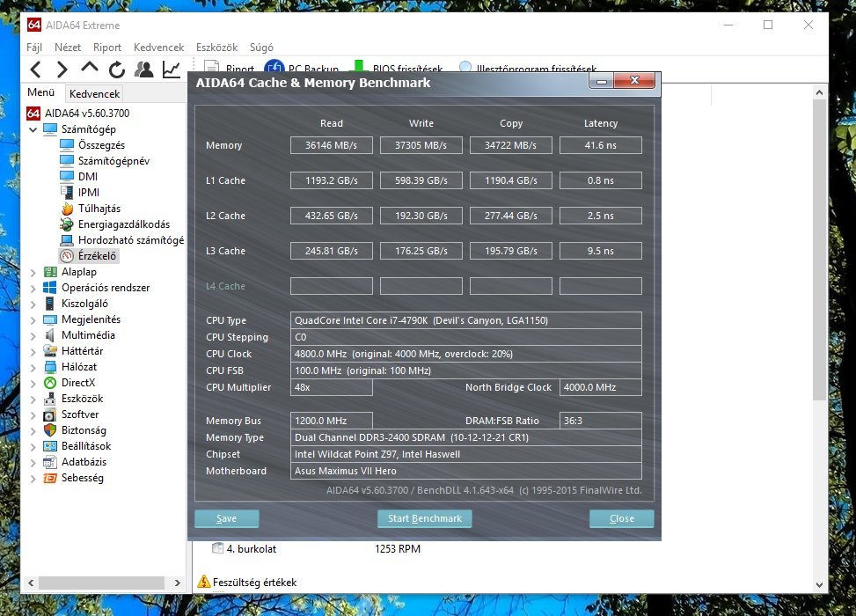Image resolution: width=856 pixels, height=616 pixels.
Task: Expand the Hálózat tree node
Action: 33,367
